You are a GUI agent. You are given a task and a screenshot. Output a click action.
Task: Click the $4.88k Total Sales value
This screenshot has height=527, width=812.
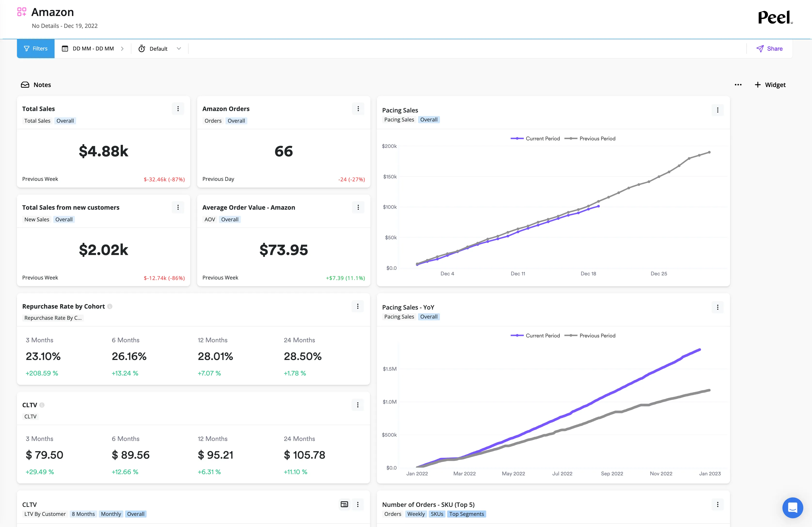tap(103, 151)
